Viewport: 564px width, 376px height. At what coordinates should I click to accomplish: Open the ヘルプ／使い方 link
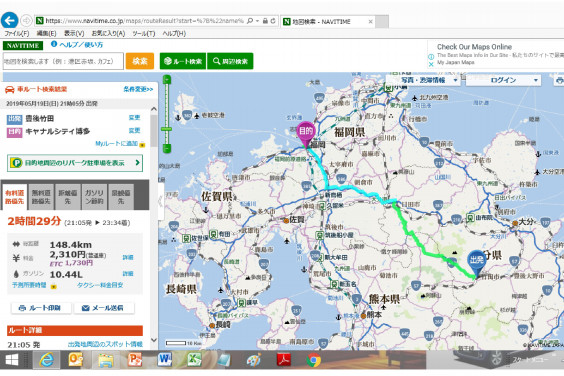point(81,45)
